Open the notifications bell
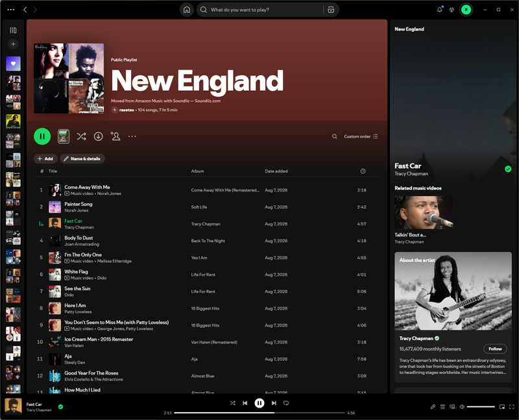The width and height of the screenshot is (519, 420). [440, 10]
